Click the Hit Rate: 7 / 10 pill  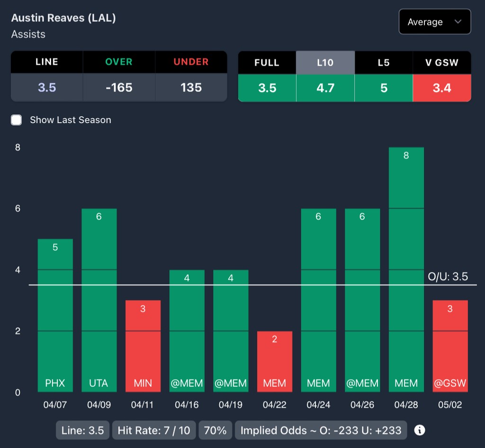click(154, 430)
